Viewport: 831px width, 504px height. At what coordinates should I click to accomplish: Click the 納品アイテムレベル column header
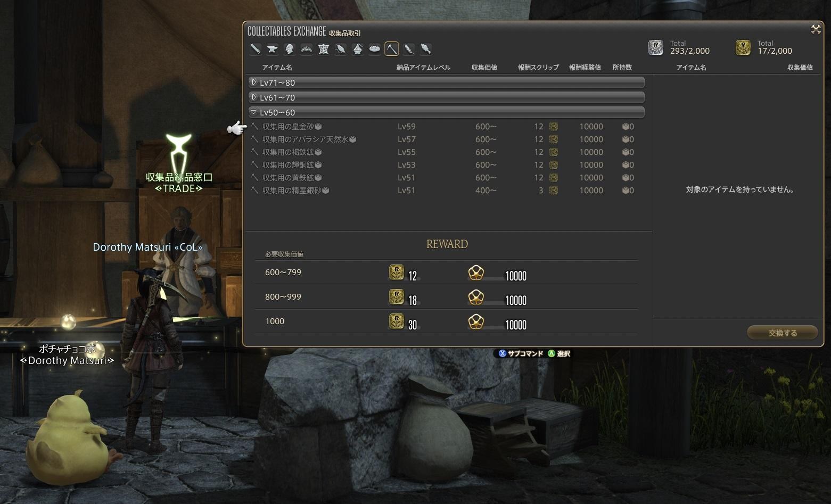point(423,68)
